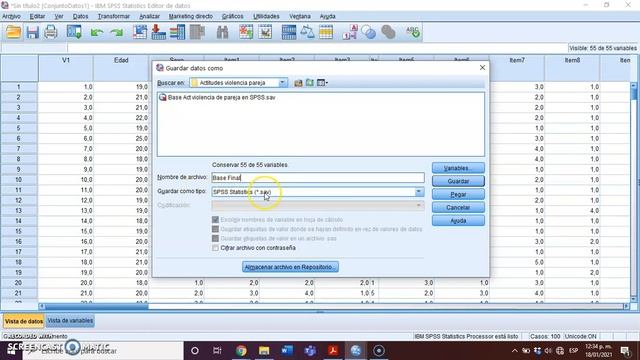Open the Utilidades menu
This screenshot has height=360, width=640.
tap(266, 16)
